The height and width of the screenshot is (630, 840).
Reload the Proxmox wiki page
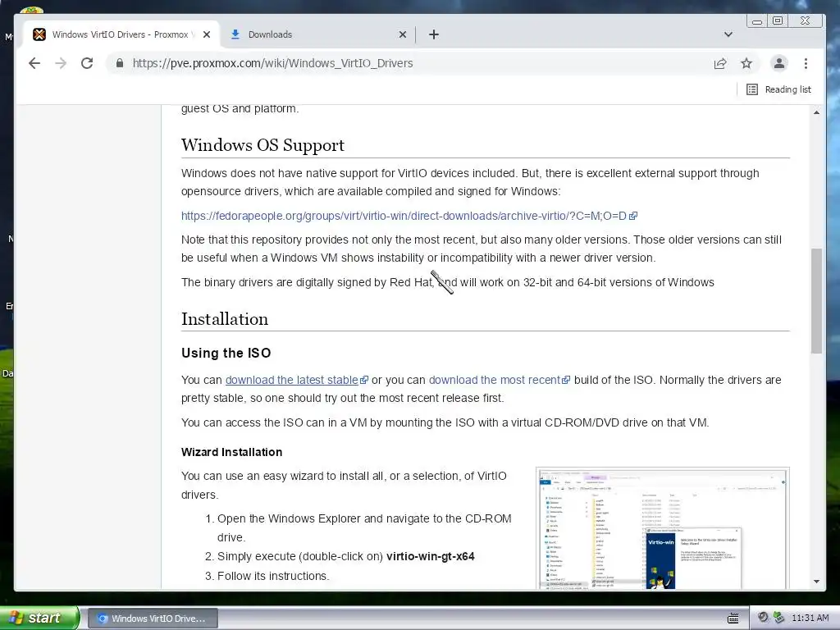click(x=87, y=63)
